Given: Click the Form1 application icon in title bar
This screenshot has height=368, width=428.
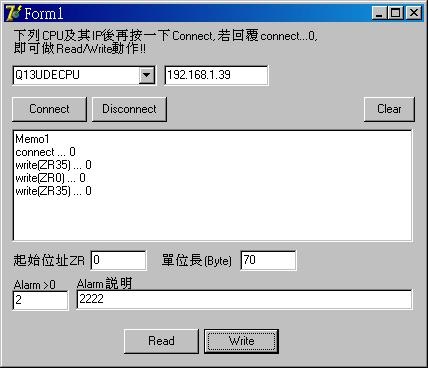Looking at the screenshot, I should point(13,13).
